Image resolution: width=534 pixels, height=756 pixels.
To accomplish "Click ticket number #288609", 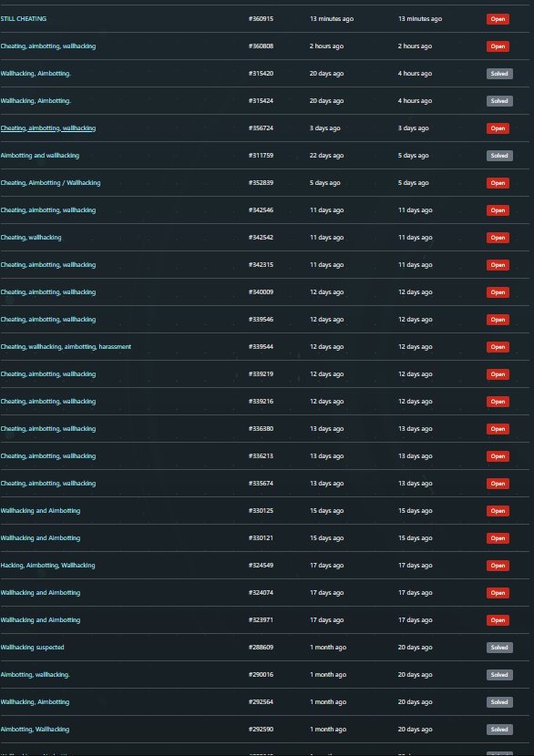I will [261, 647].
